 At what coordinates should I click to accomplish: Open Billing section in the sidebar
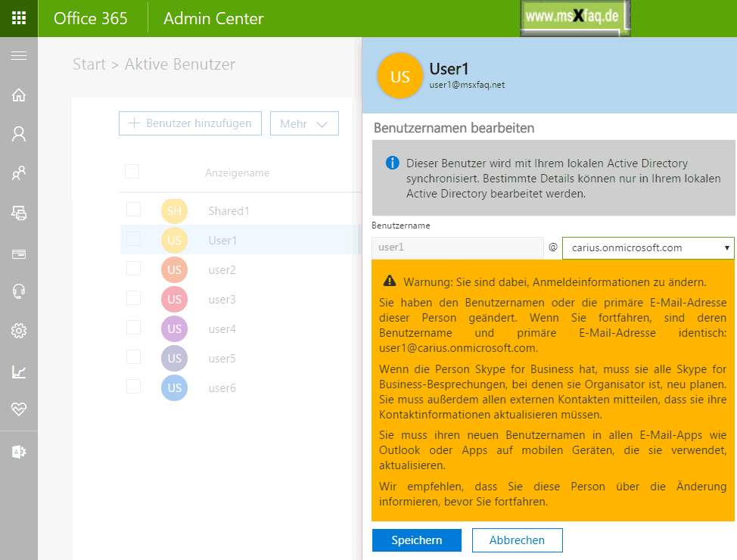click(19, 254)
